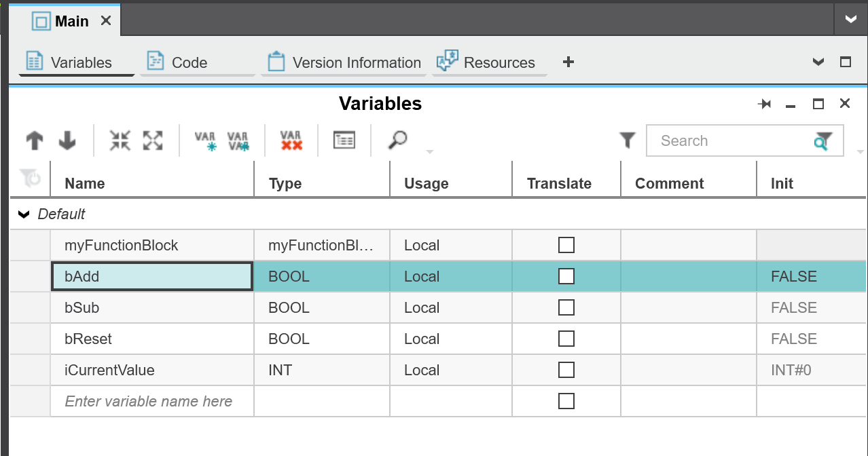Image resolution: width=868 pixels, height=456 pixels.
Task: Click the empty Comment cell of bSub
Action: [689, 307]
